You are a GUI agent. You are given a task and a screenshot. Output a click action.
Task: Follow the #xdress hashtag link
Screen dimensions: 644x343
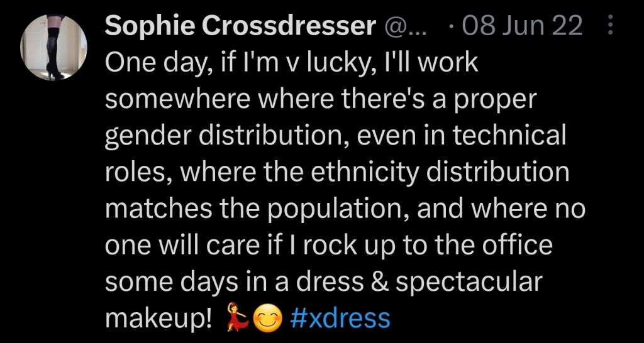click(x=341, y=318)
